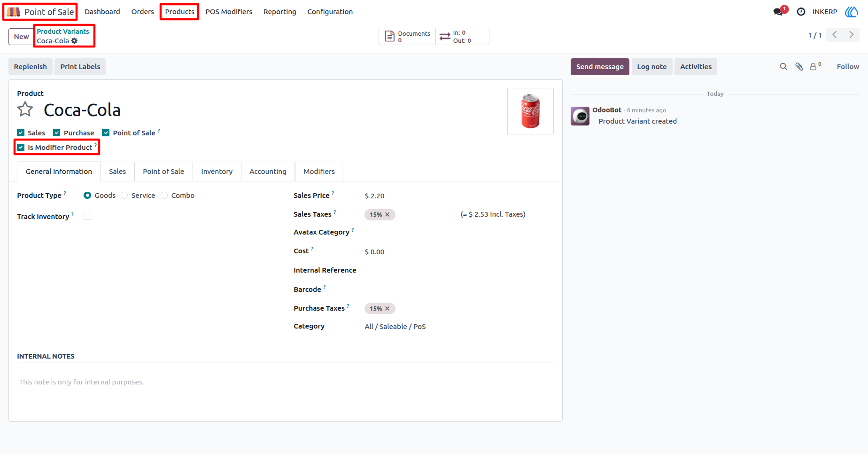The width and height of the screenshot is (868, 454).
Task: Enable Track Inventory checkbox
Action: coord(87,217)
